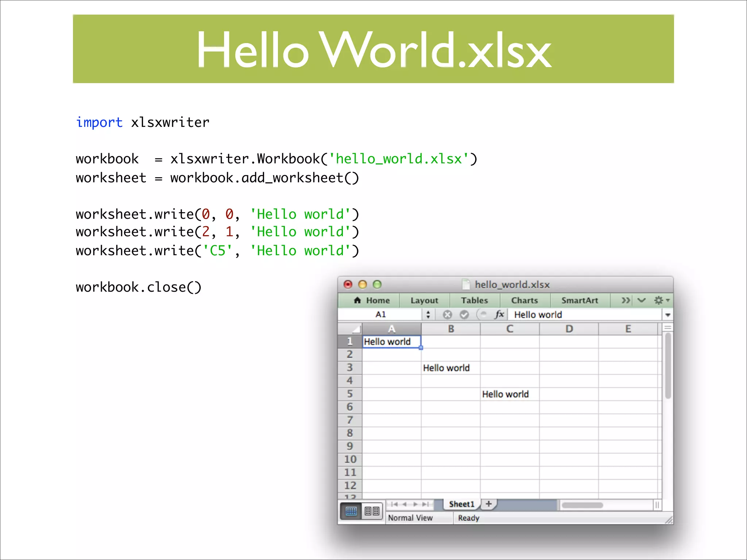
Task: Select column A header
Action: [392, 329]
